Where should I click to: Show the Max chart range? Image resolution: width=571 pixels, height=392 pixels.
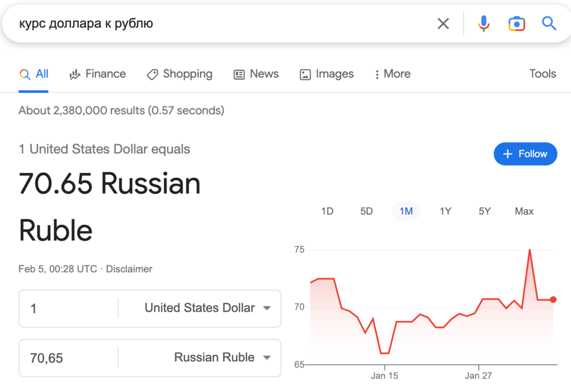pos(524,211)
